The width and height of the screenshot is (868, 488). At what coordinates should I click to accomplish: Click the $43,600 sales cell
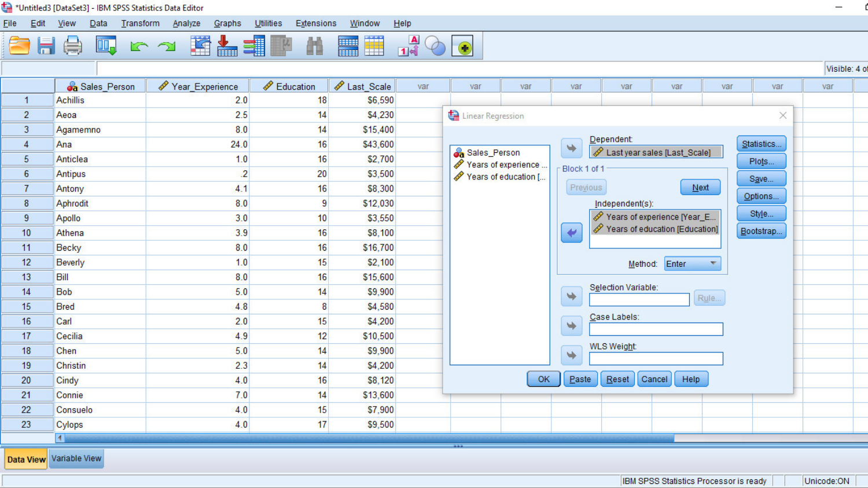(x=362, y=144)
